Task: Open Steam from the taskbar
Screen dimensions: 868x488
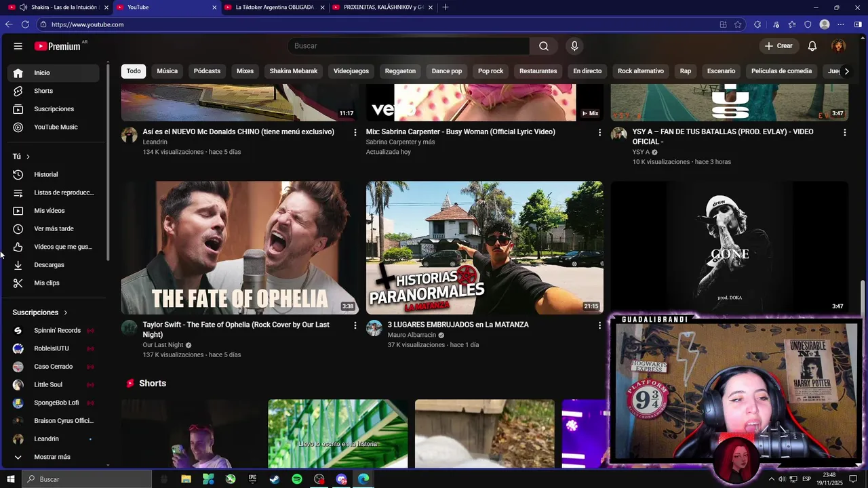Action: pos(275,479)
